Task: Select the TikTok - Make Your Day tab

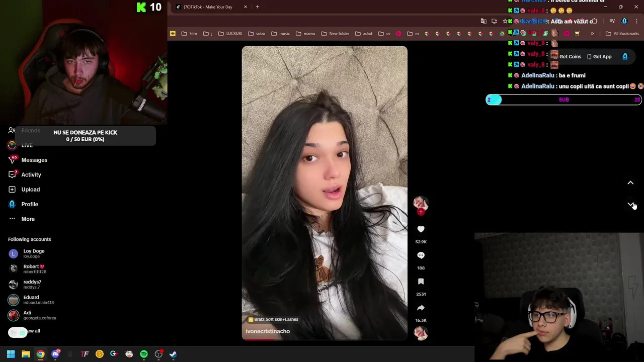Action: [x=207, y=7]
